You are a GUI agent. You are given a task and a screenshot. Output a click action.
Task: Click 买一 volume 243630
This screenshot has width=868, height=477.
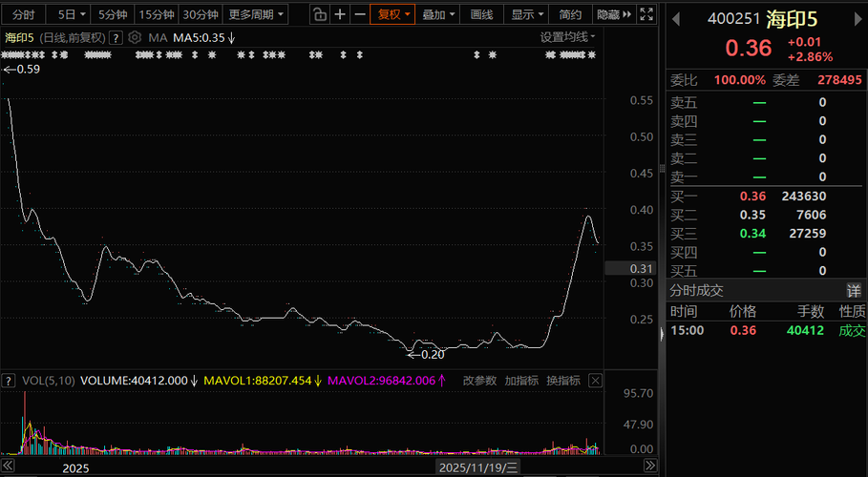point(804,196)
